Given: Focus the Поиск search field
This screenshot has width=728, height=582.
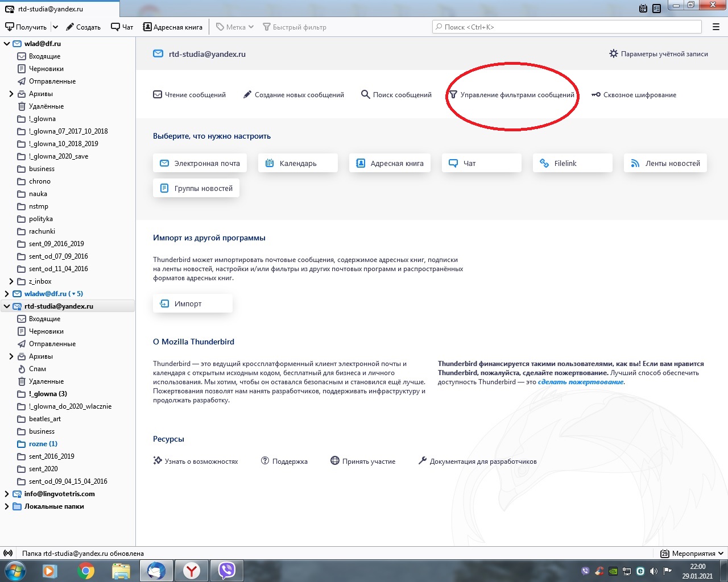Looking at the screenshot, I should (x=567, y=27).
